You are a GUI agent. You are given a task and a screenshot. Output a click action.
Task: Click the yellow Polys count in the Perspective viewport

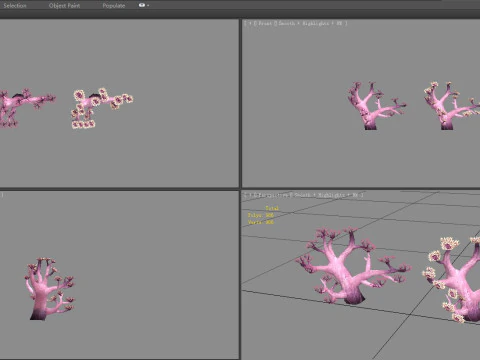261,215
